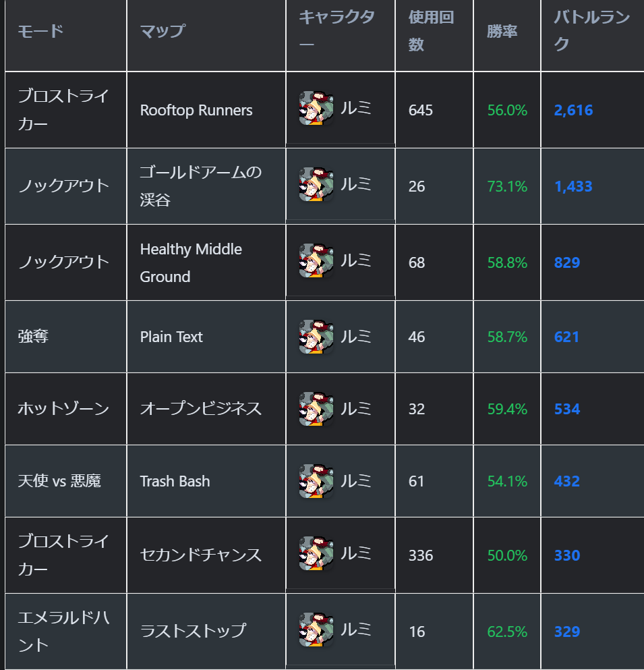Open battle rank link 2,616
Viewport: 644px width, 670px height.
573,110
